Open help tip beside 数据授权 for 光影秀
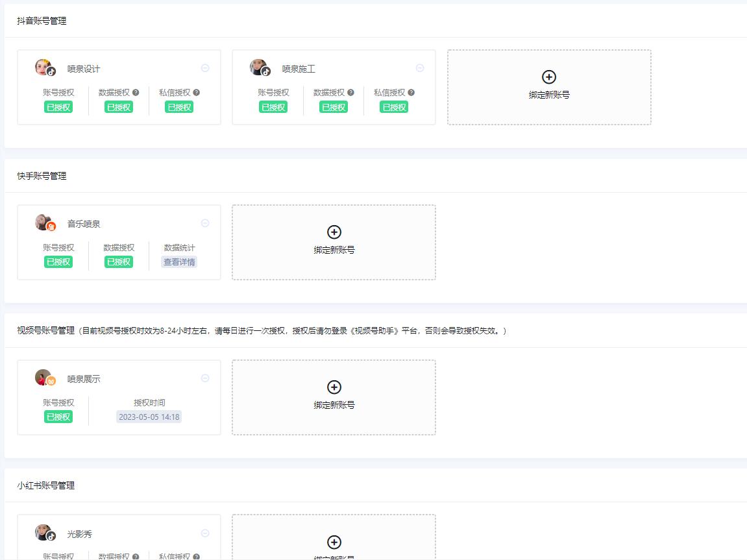This screenshot has height=560, width=747. coord(136,557)
